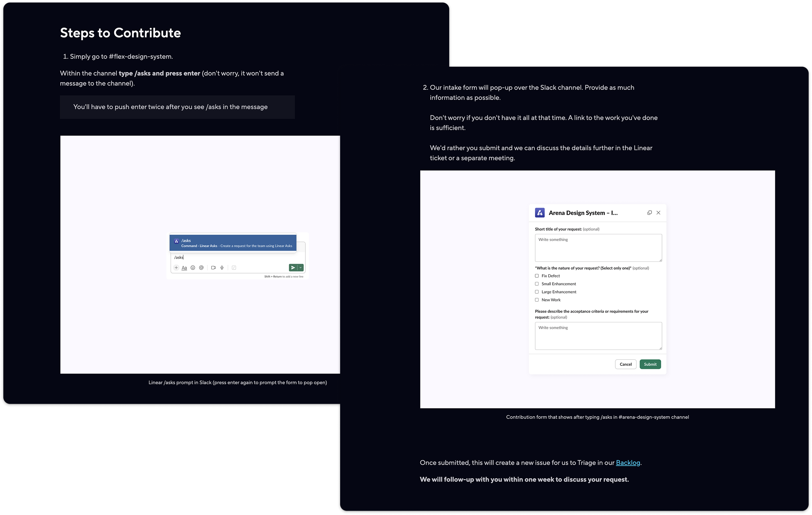Screen dimensions: 812x515
Task: Open the Backlog link
Action: (x=628, y=463)
